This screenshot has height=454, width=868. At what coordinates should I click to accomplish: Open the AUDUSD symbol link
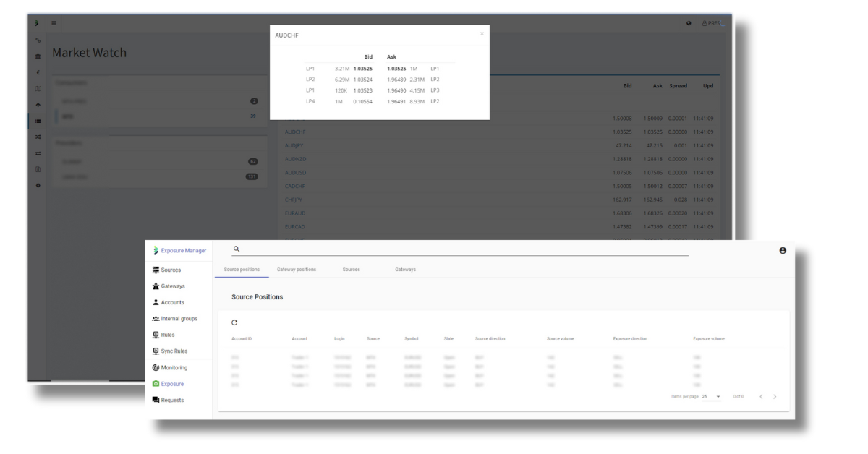[296, 172]
